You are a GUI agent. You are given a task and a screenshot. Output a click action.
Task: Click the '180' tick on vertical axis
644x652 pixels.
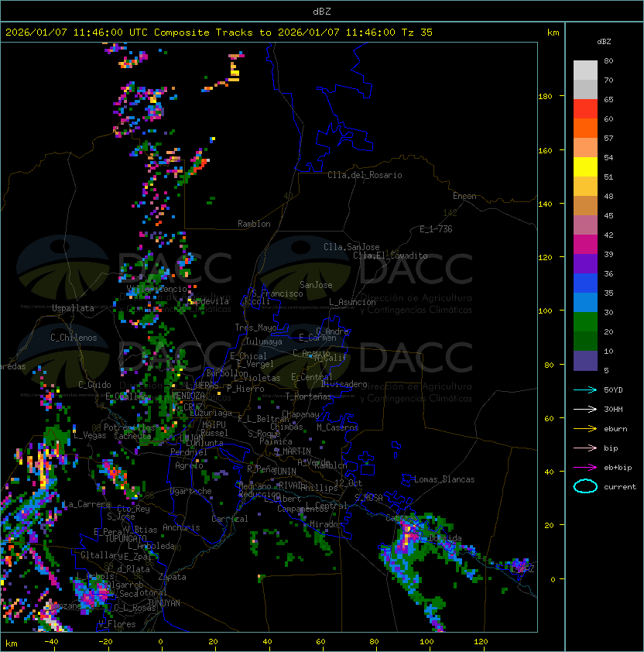tap(545, 97)
